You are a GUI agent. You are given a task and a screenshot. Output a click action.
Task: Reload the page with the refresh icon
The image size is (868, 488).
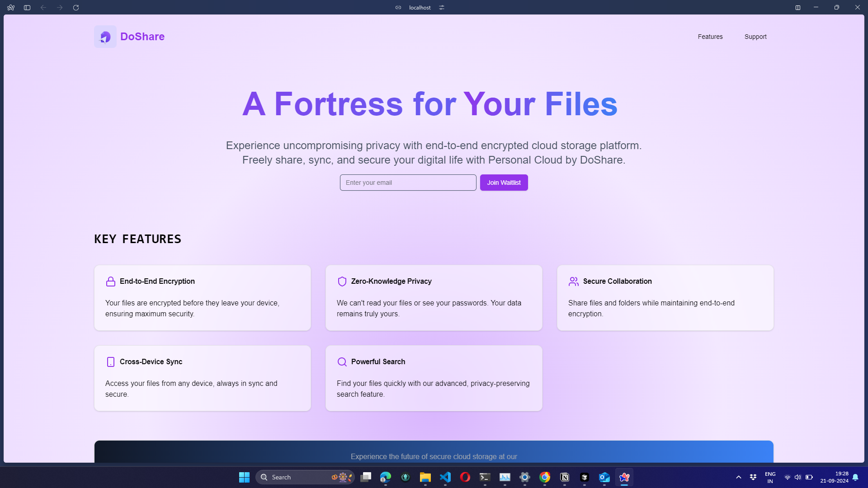pyautogui.click(x=76, y=8)
